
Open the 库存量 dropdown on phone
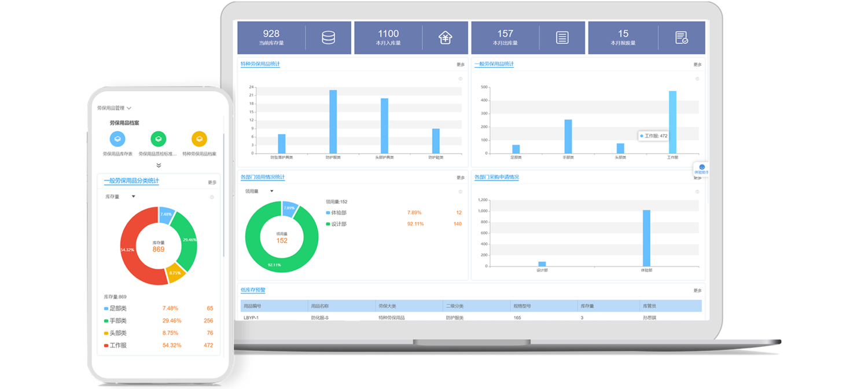[120, 197]
